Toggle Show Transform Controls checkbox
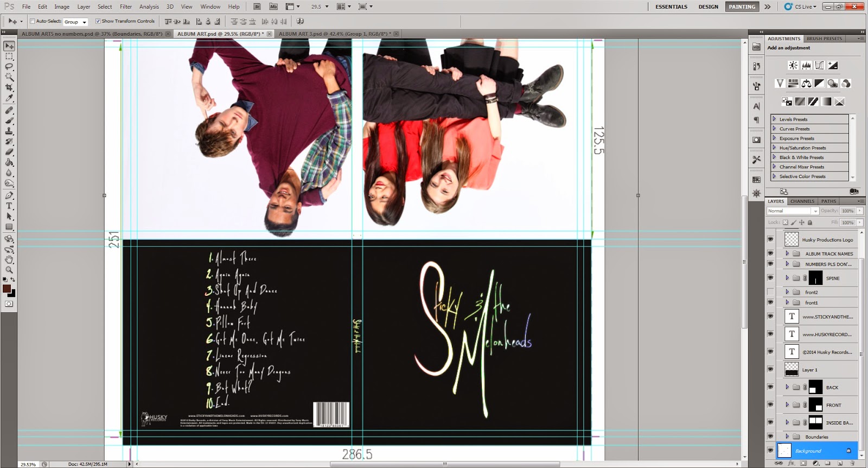Screen dimensions: 868x468 (x=98, y=21)
